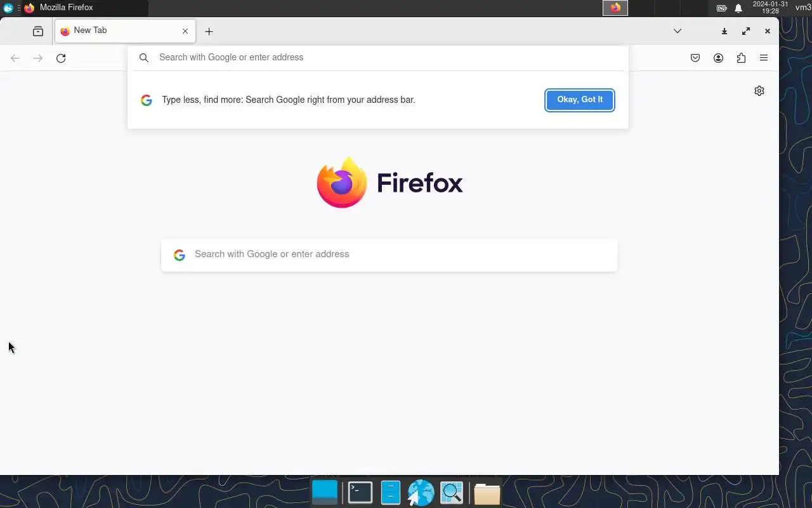
Task: Minimize the window using the down-arrow button
Action: 724,31
